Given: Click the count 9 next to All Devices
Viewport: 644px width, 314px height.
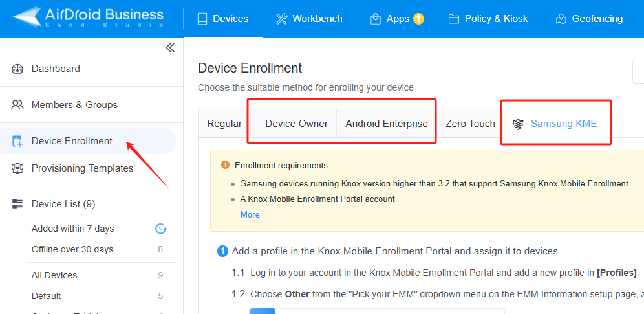Looking at the screenshot, I should [160, 275].
